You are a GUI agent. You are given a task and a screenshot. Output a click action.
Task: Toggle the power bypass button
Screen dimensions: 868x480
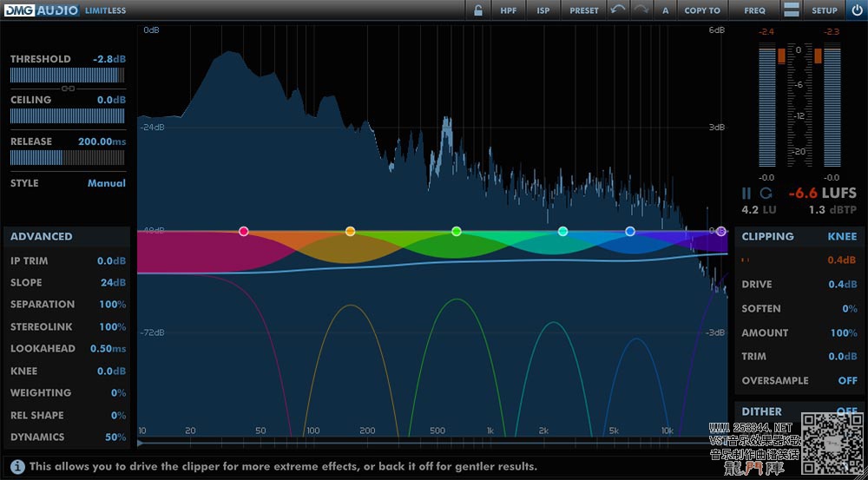coord(856,10)
